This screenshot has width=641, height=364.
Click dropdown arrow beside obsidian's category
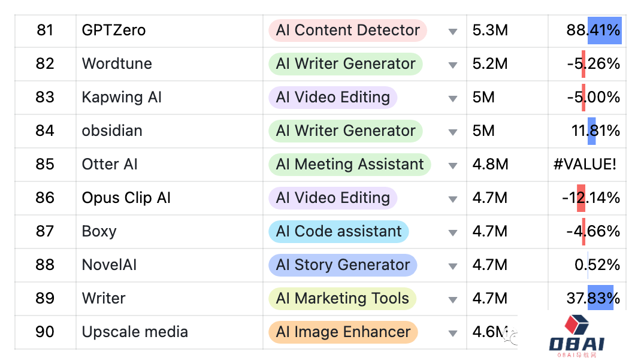click(x=452, y=132)
